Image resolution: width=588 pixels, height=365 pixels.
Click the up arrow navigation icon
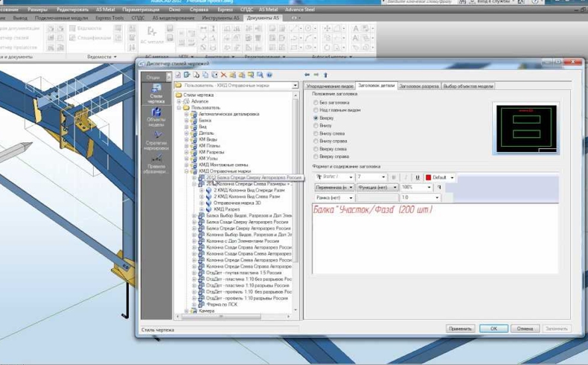pyautogui.click(x=325, y=75)
